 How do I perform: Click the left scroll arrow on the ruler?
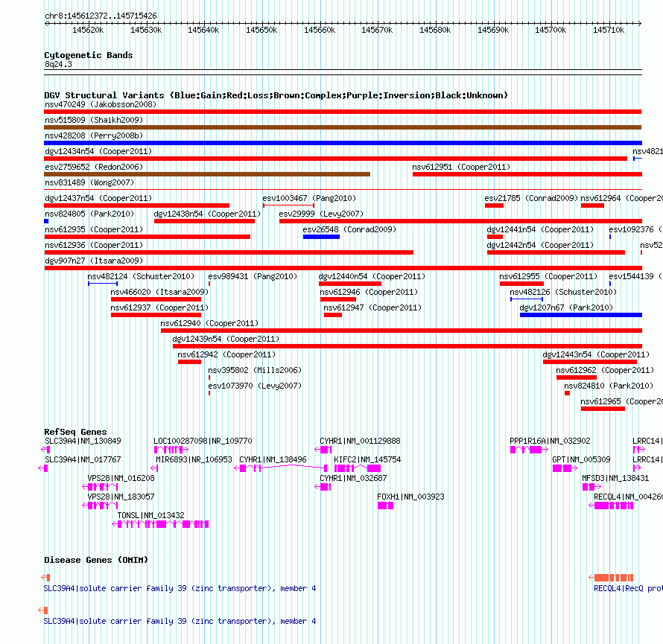click(x=46, y=24)
